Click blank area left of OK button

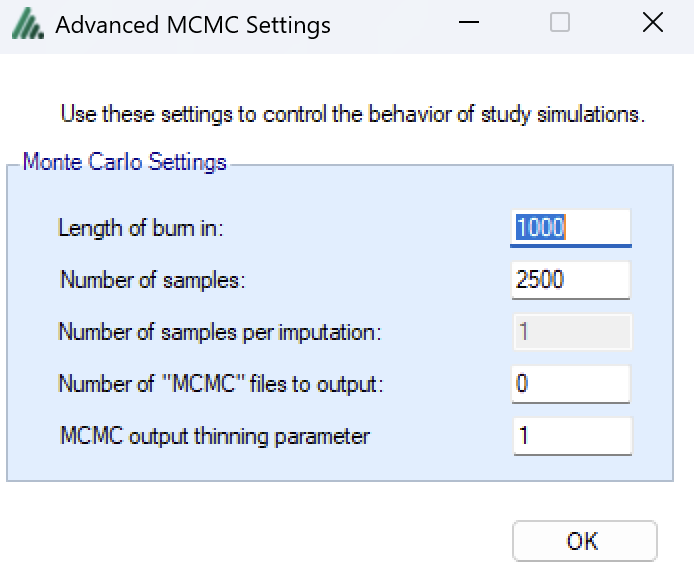pos(300,540)
